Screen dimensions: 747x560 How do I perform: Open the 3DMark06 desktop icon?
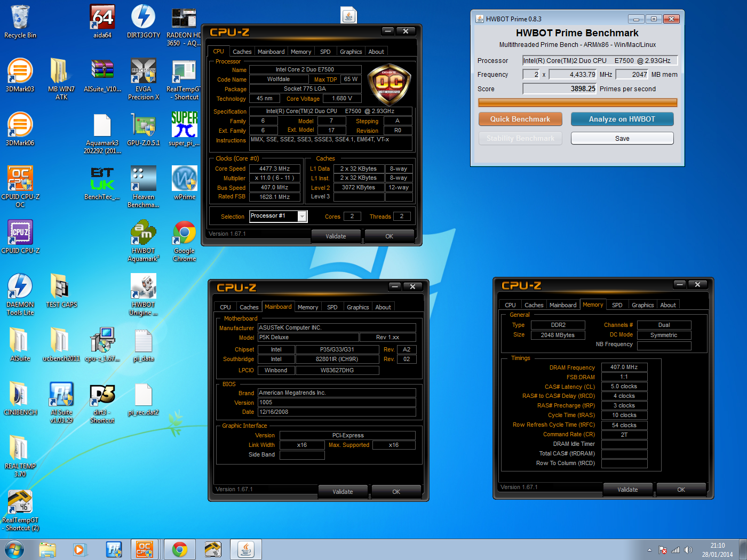pyautogui.click(x=20, y=130)
